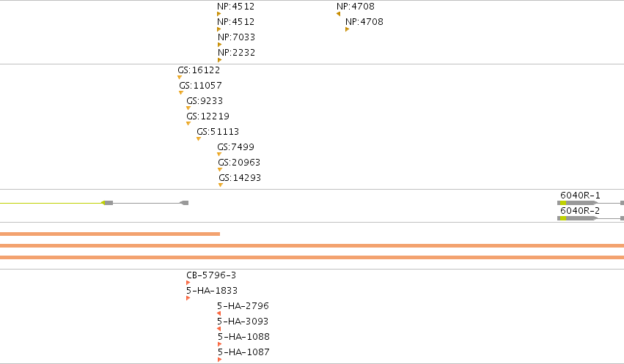
Task: Click the red triangle under 5-HA-1087
Action: (220, 360)
